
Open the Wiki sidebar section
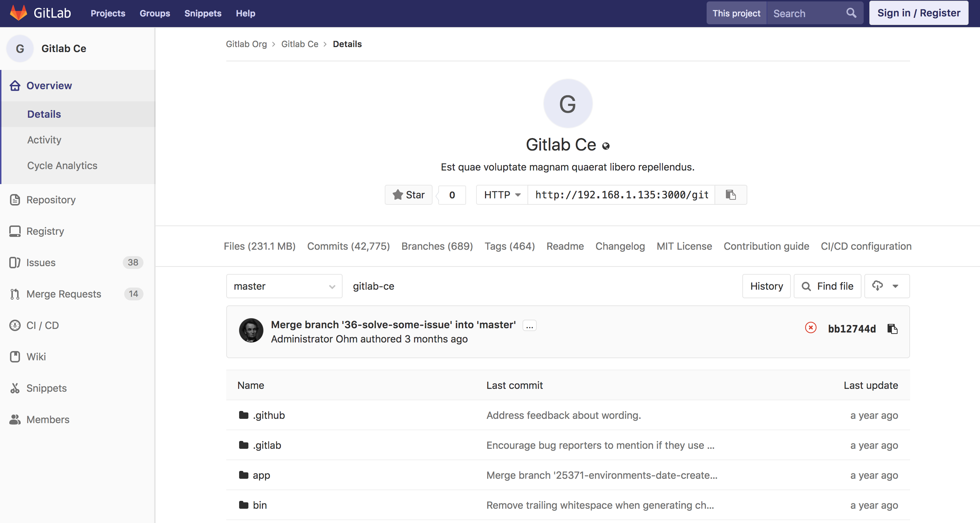[x=36, y=357]
